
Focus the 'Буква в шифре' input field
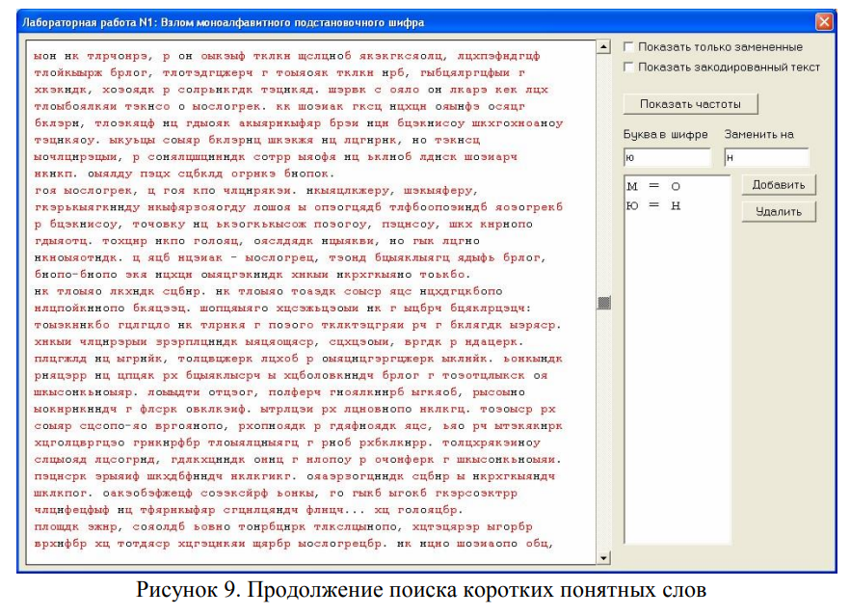point(667,157)
